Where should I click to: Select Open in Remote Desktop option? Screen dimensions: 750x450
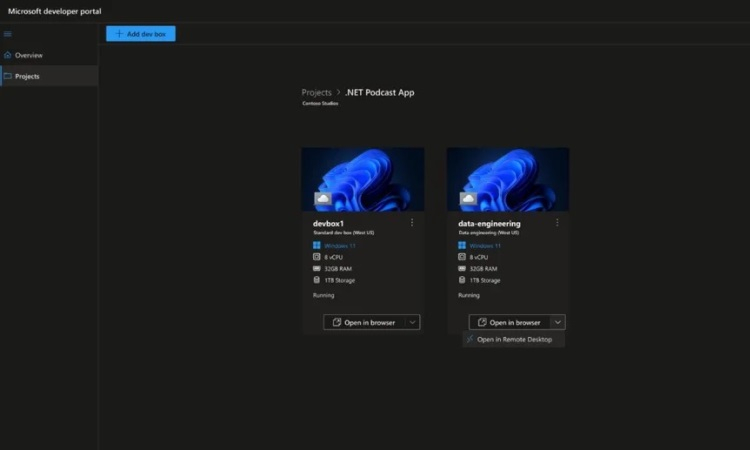click(514, 340)
